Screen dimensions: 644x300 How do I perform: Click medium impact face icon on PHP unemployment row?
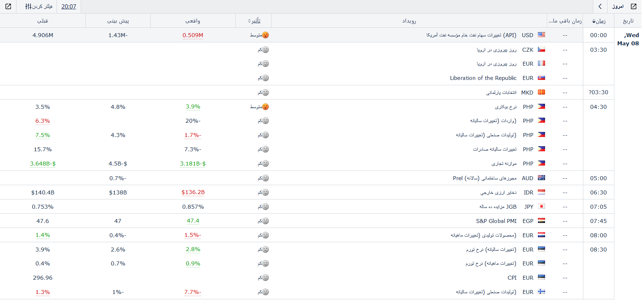tap(265, 107)
